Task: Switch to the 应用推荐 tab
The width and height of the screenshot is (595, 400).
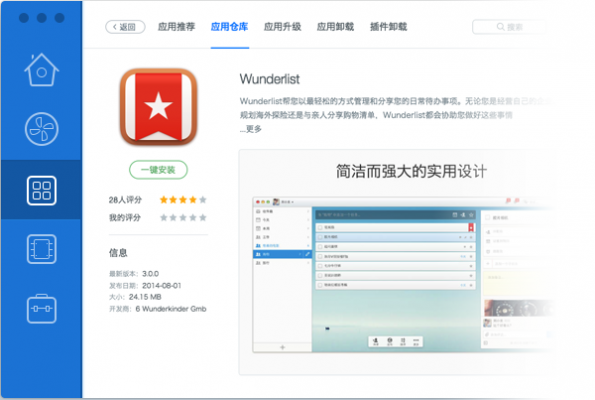Action: click(176, 27)
